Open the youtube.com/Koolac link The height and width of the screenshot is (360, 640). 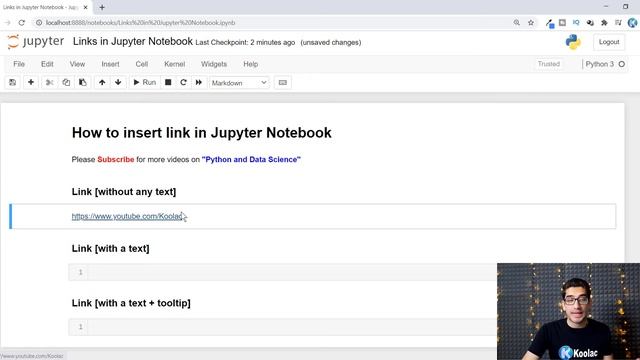[x=127, y=216]
